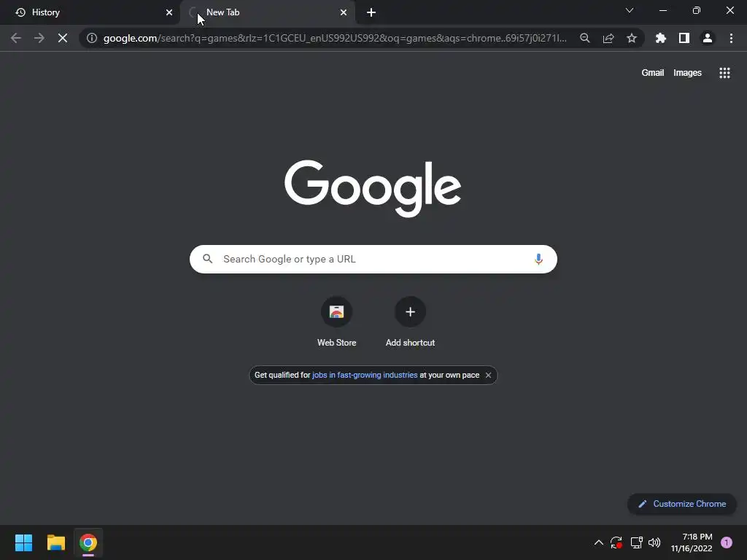The width and height of the screenshot is (747, 560).
Task: Open the Chrome three-dot menu
Action: (x=731, y=38)
